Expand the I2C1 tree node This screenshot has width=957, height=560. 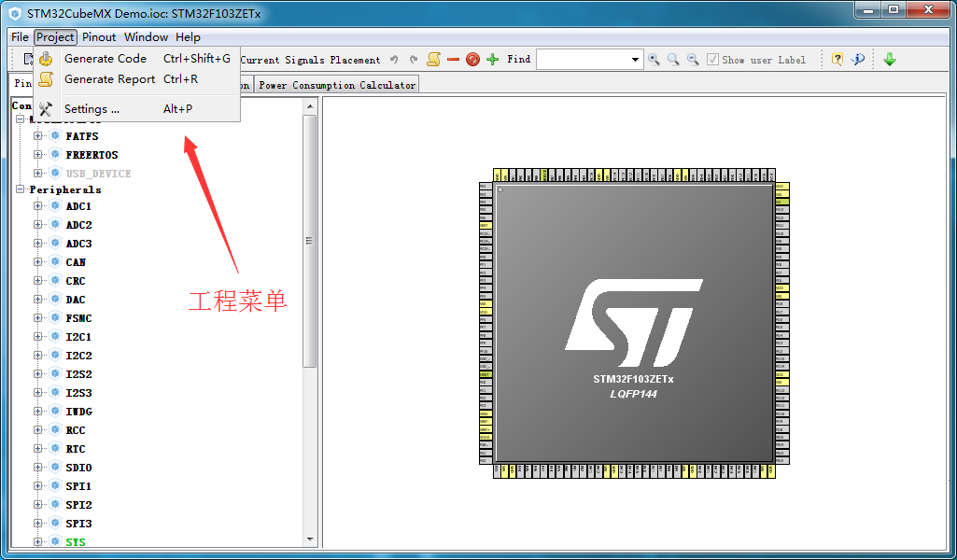coord(38,336)
